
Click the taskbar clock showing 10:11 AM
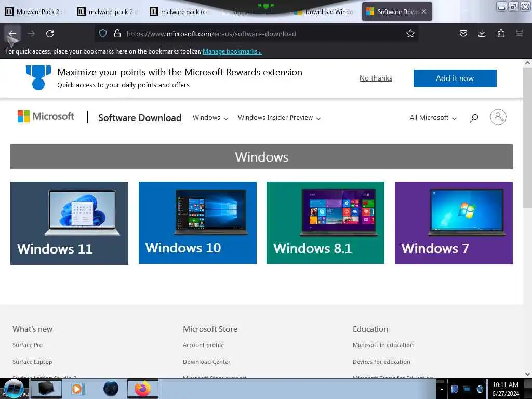506,389
